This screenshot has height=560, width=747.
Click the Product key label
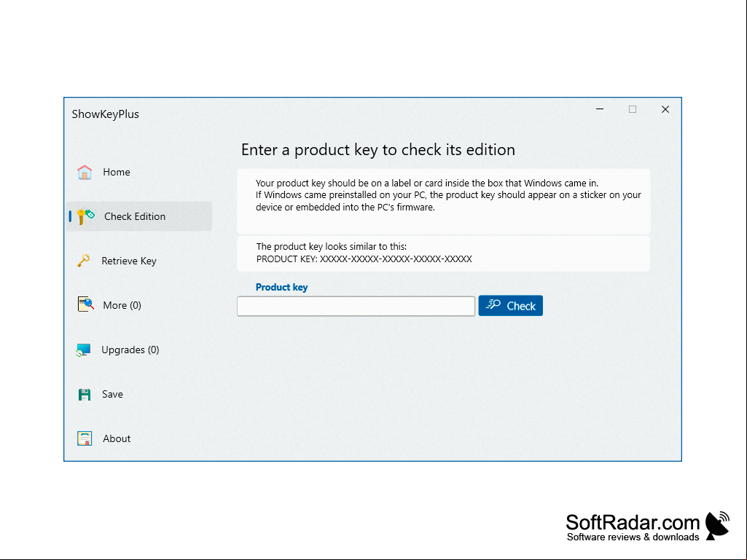(x=281, y=287)
